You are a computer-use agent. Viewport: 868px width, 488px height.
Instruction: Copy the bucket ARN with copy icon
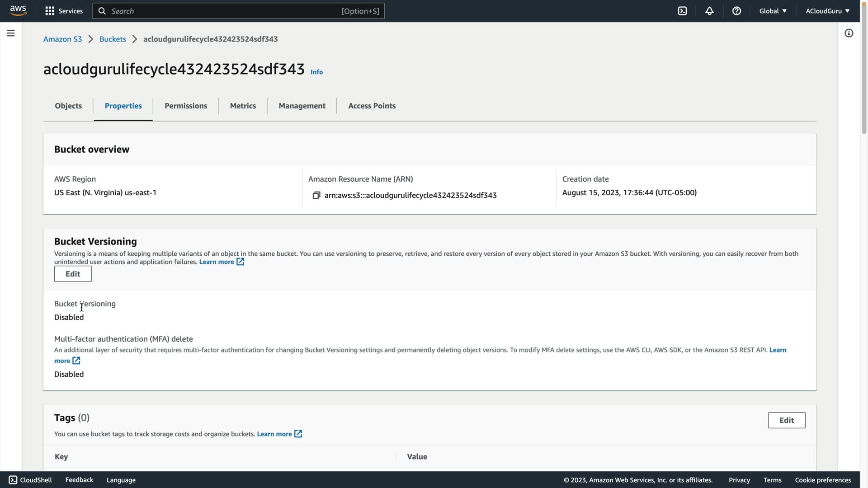pos(316,195)
